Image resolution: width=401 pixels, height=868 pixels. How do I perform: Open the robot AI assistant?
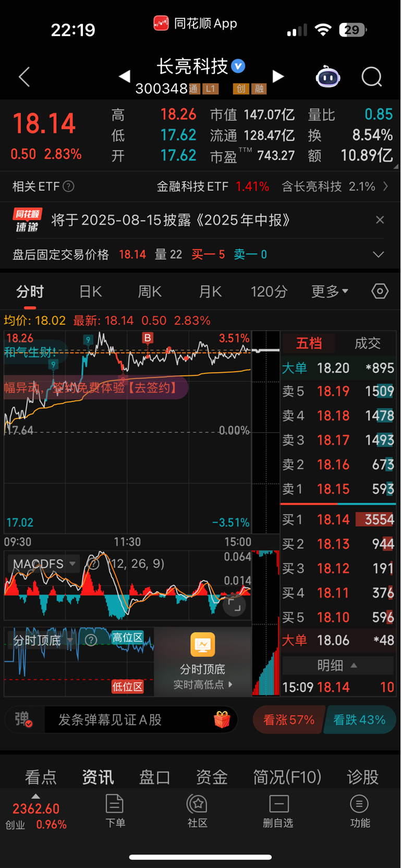328,77
